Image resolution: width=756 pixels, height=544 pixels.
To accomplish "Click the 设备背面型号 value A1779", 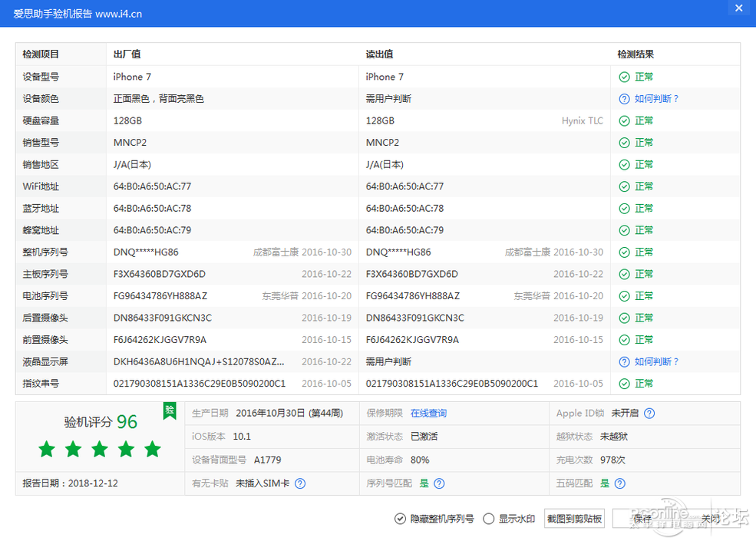I will click(x=268, y=460).
